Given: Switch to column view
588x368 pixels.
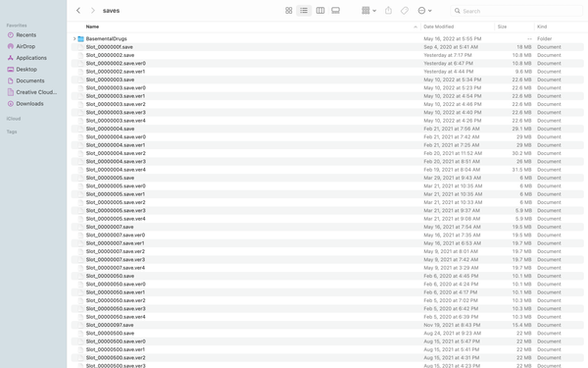Looking at the screenshot, I should point(320,11).
